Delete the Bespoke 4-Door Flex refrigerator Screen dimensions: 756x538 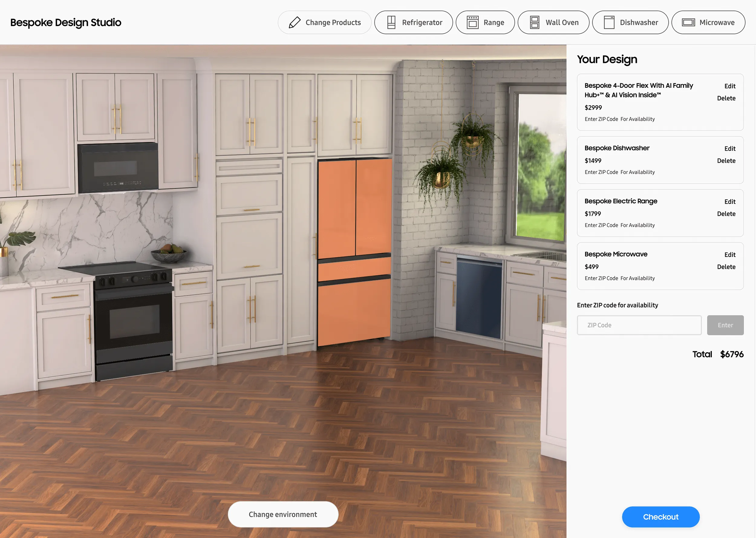tap(726, 98)
